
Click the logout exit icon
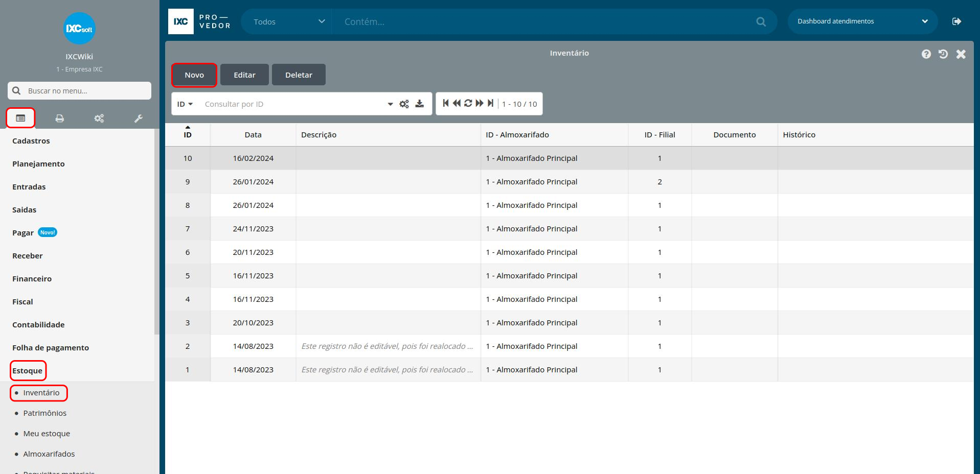(957, 21)
